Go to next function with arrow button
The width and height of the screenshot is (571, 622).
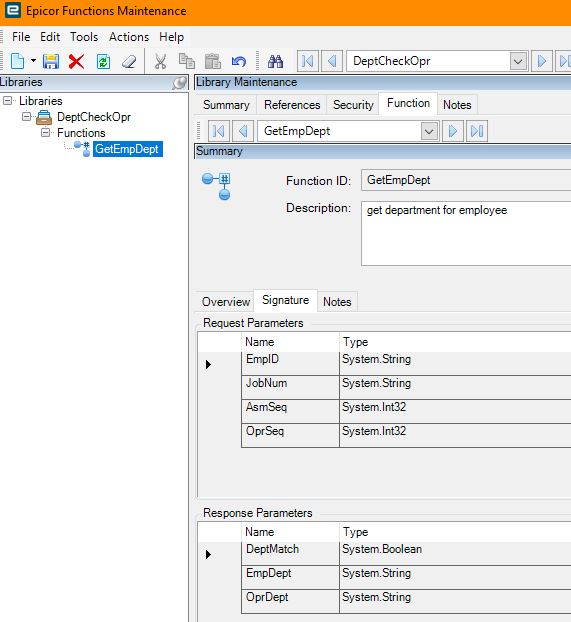(452, 131)
